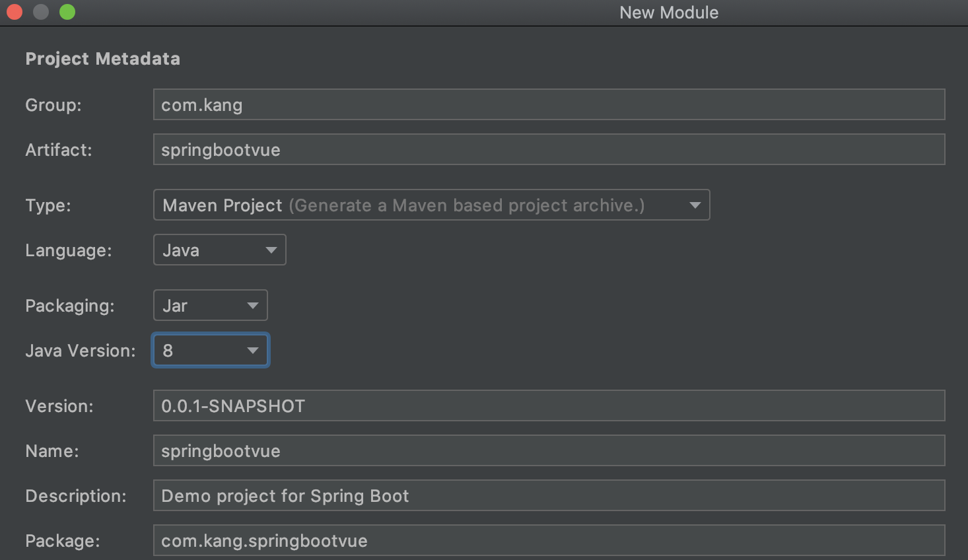Image resolution: width=968 pixels, height=560 pixels.
Task: Click the Artifact: label
Action: 58,150
